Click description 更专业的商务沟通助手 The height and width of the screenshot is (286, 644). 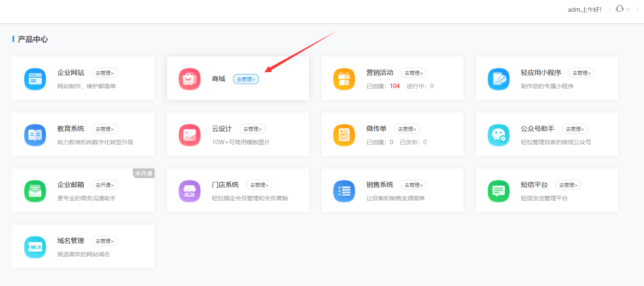[86, 198]
